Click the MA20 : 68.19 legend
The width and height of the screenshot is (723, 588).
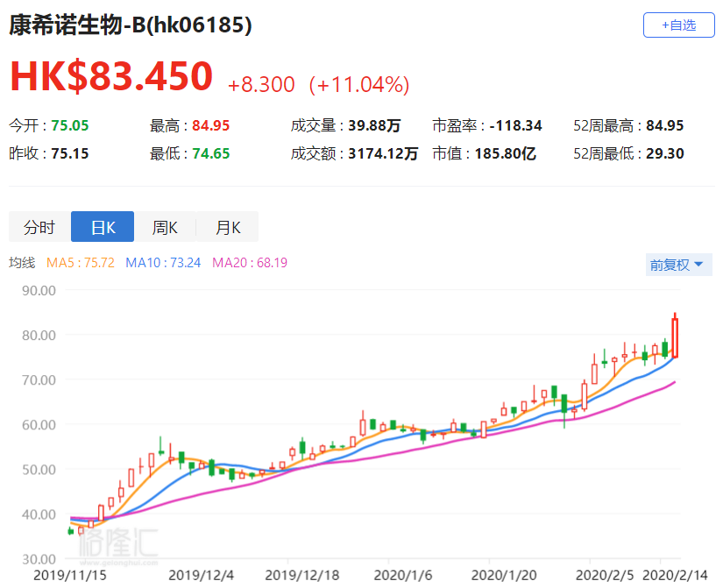(250, 263)
